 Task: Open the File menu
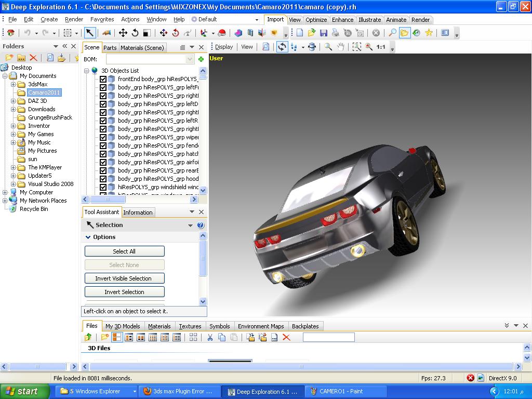(x=12, y=19)
